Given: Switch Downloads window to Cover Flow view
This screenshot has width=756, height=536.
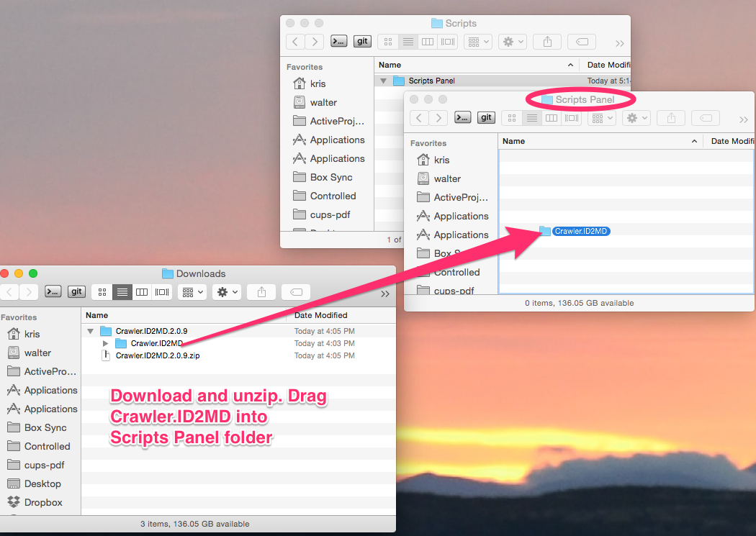Looking at the screenshot, I should tap(162, 292).
